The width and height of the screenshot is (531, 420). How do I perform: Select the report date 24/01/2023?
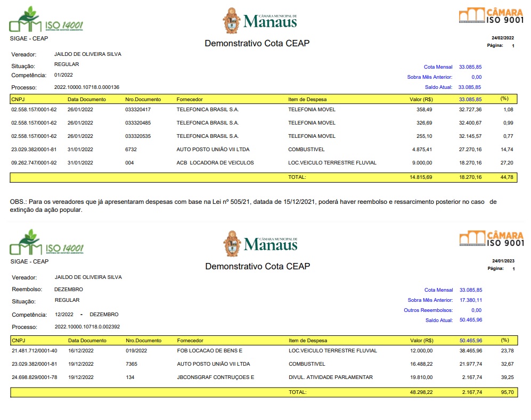point(503,261)
